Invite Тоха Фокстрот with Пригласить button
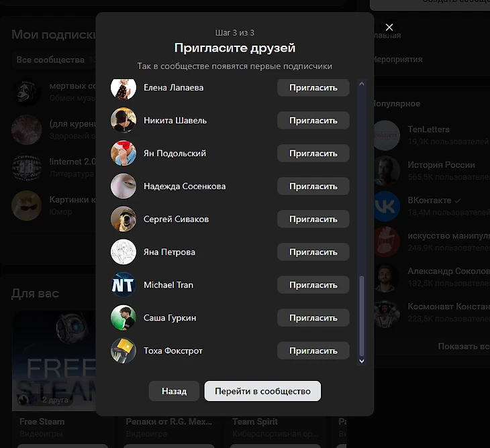 click(x=313, y=351)
